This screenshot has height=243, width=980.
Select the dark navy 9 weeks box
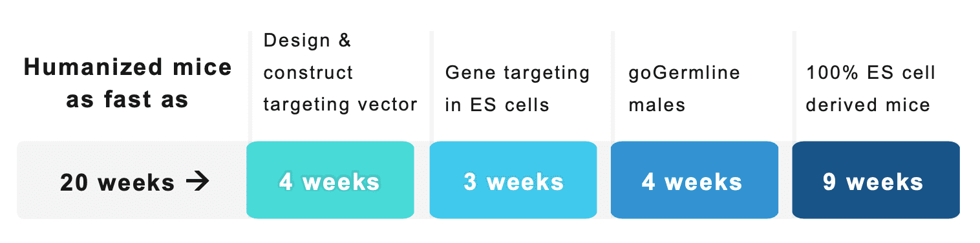pyautogui.click(x=876, y=180)
